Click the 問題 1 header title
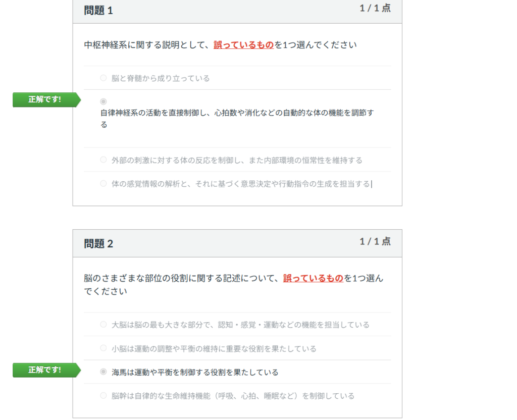The height and width of the screenshot is (420, 517). [x=98, y=11]
